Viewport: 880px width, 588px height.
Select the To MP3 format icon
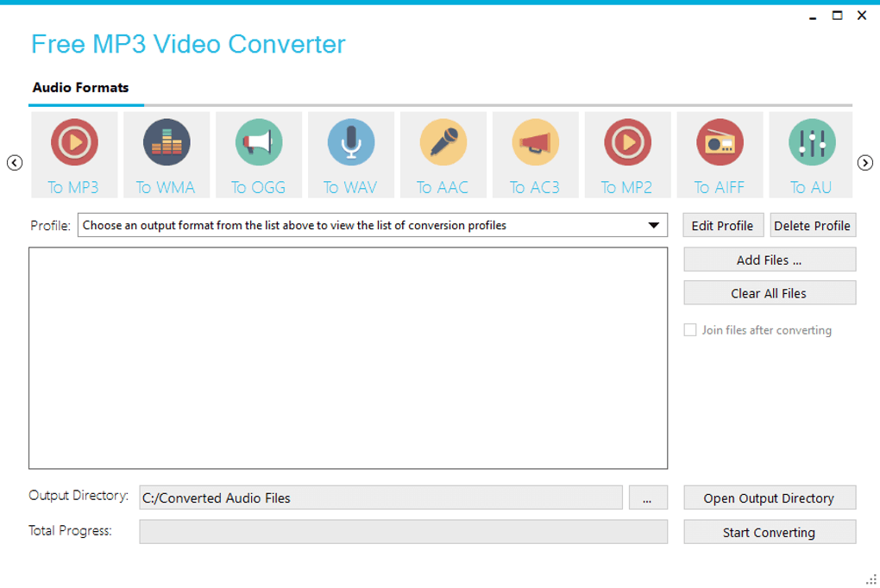74,154
